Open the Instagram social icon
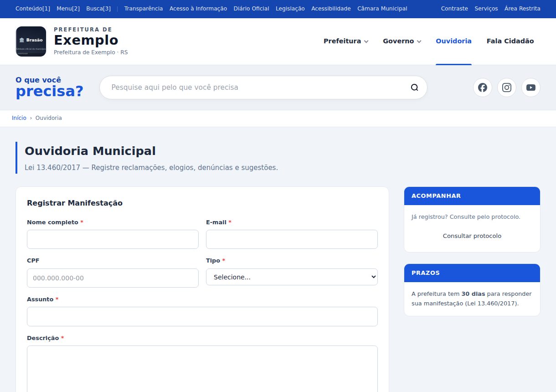 click(x=507, y=88)
